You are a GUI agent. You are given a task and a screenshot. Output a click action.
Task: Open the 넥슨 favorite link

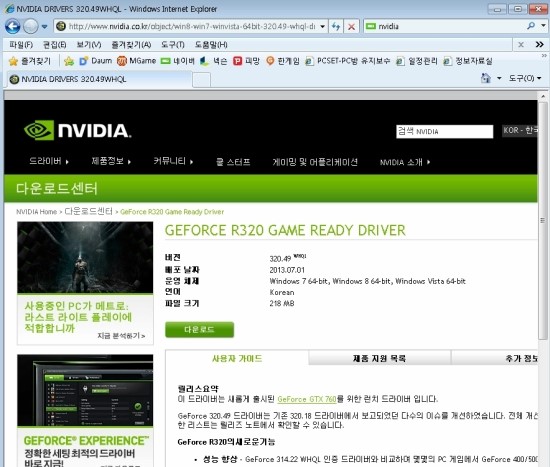[214, 61]
